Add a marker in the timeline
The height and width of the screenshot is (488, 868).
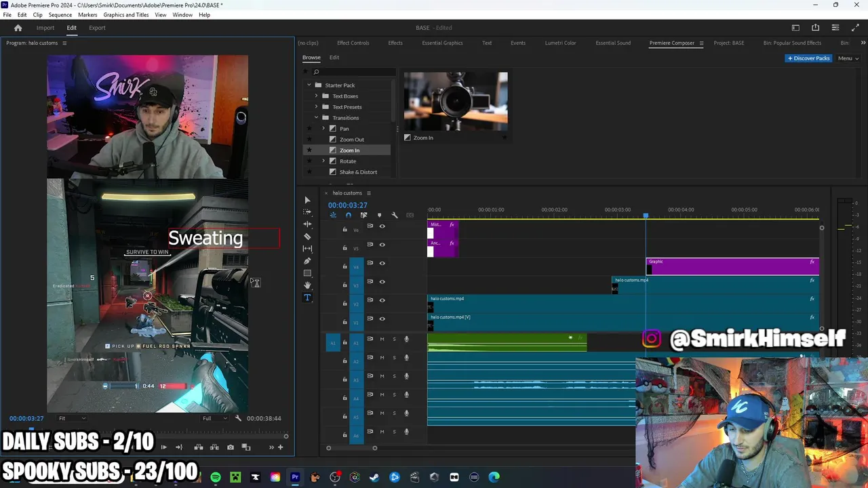[x=379, y=216]
